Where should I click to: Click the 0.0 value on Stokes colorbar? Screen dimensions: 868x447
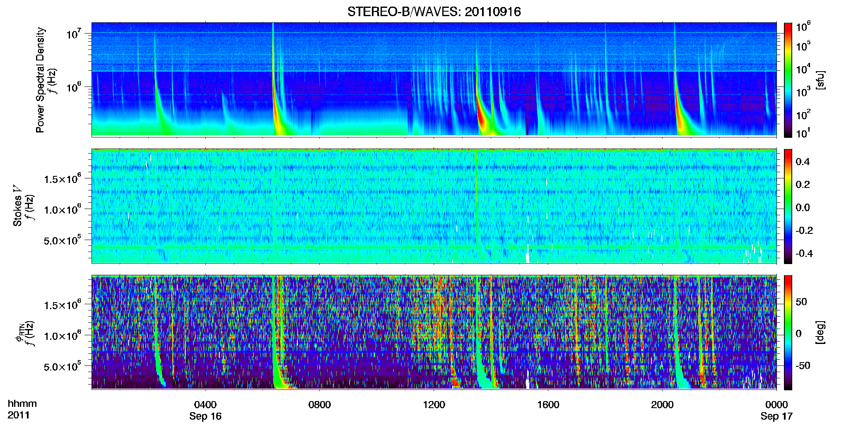803,208
